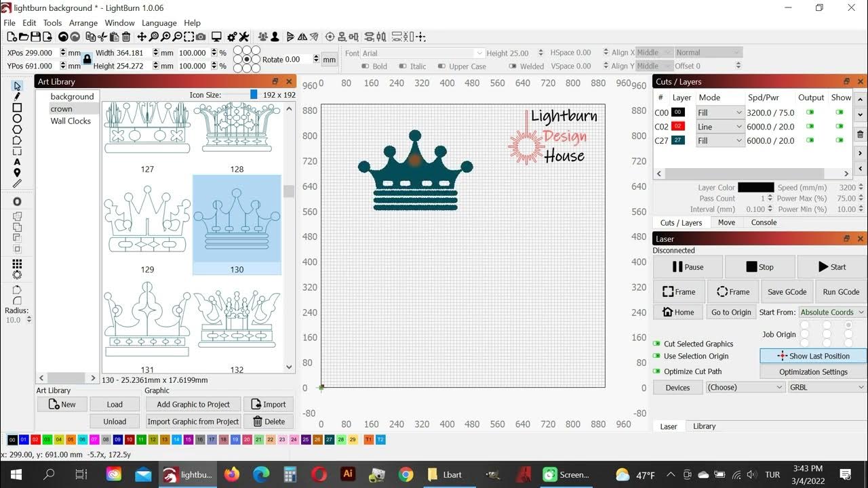Click the Circular Array tool icon
Viewport: 868px width, 488px height.
[17, 274]
